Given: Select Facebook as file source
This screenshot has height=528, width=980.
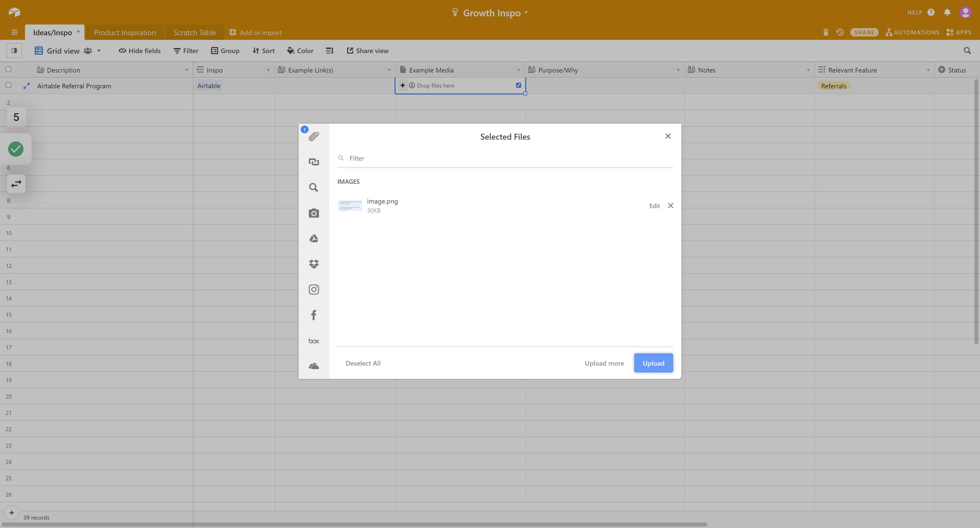Looking at the screenshot, I should click(313, 315).
